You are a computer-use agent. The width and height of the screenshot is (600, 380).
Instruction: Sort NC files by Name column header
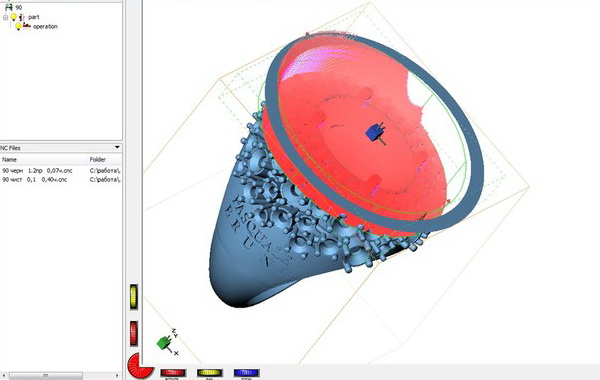click(x=9, y=159)
